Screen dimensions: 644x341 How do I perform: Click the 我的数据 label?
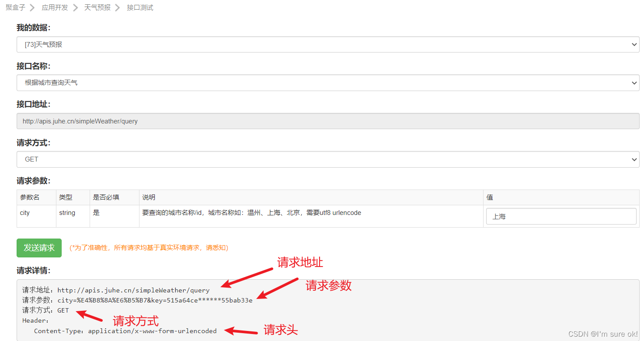point(34,28)
